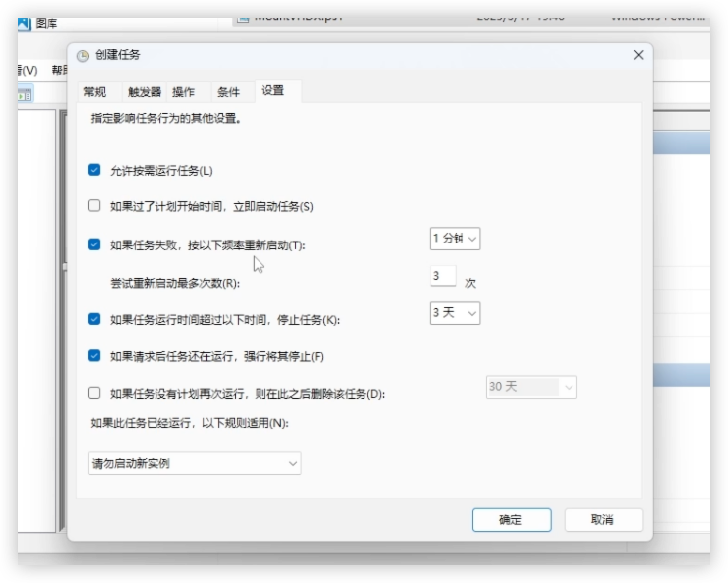Screen dimensions: 728x583
Task: Enable 如果过了计划开始时间,立即启动任务 checkbox
Action: pyautogui.click(x=94, y=206)
